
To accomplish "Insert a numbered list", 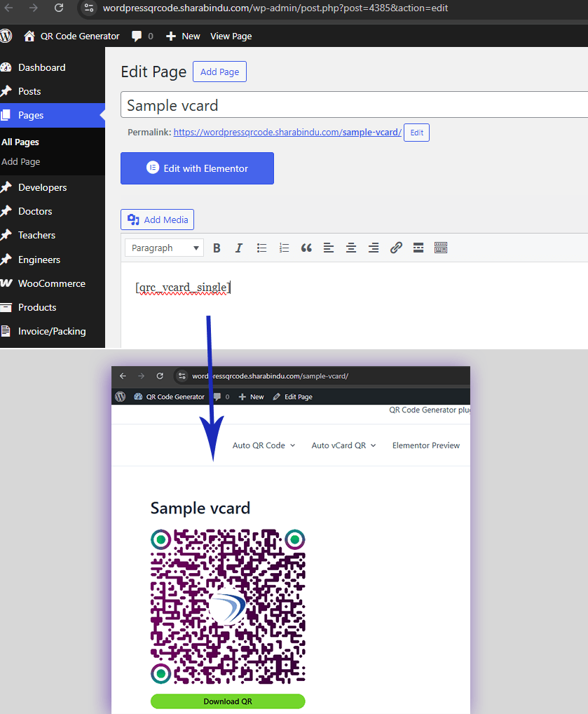I will click(284, 248).
